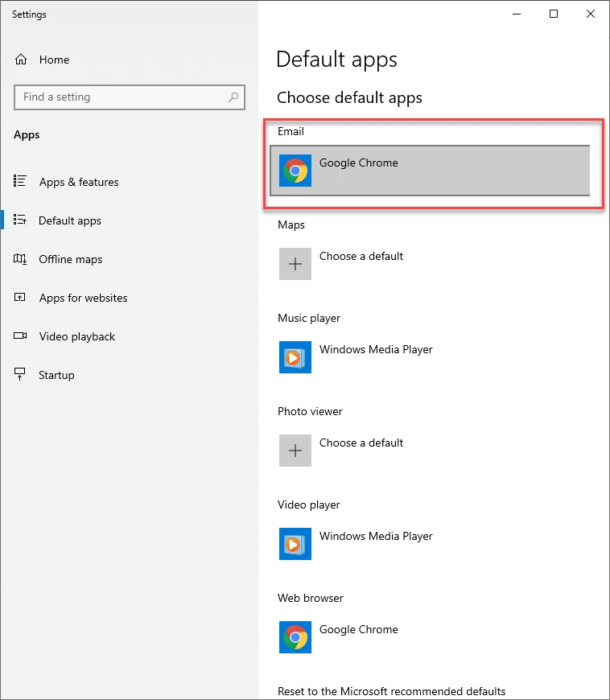Click Media Player icon under Video player
Screen dimensions: 610x700
(295, 544)
